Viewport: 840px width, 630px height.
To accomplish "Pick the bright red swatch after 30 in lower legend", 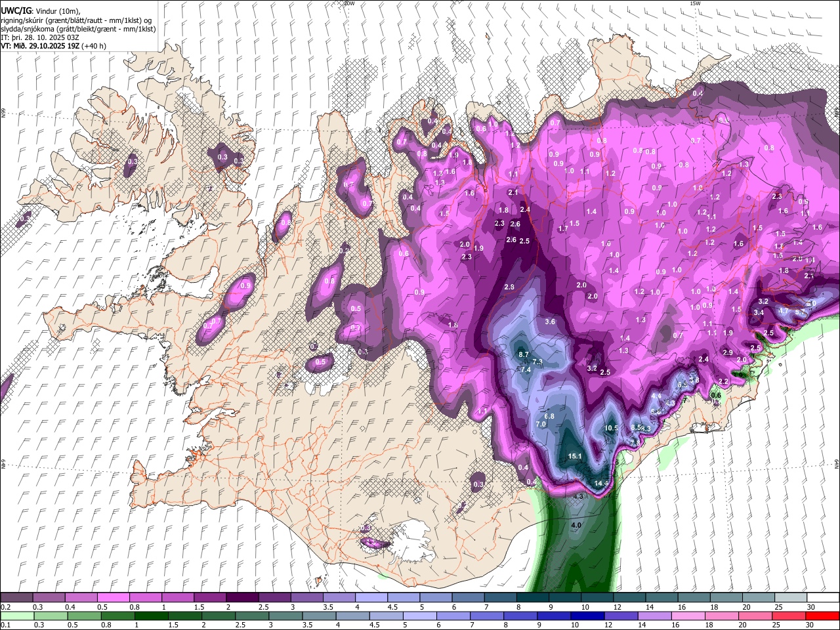I will [822, 616].
